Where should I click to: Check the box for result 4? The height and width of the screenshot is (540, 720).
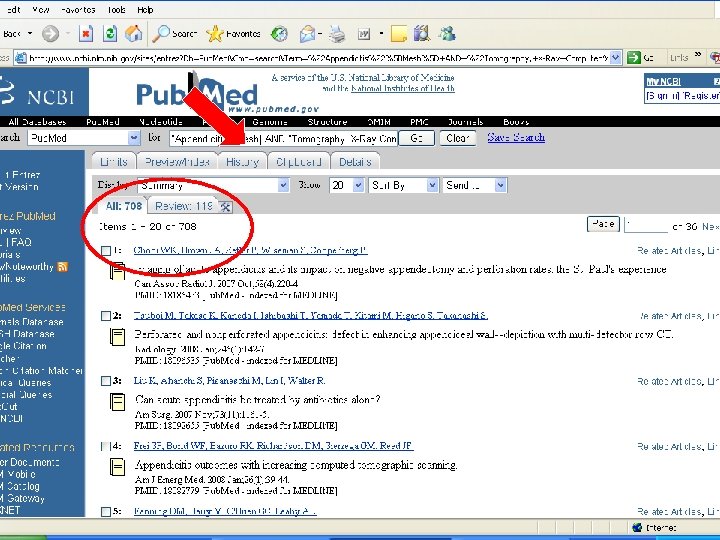click(x=106, y=446)
